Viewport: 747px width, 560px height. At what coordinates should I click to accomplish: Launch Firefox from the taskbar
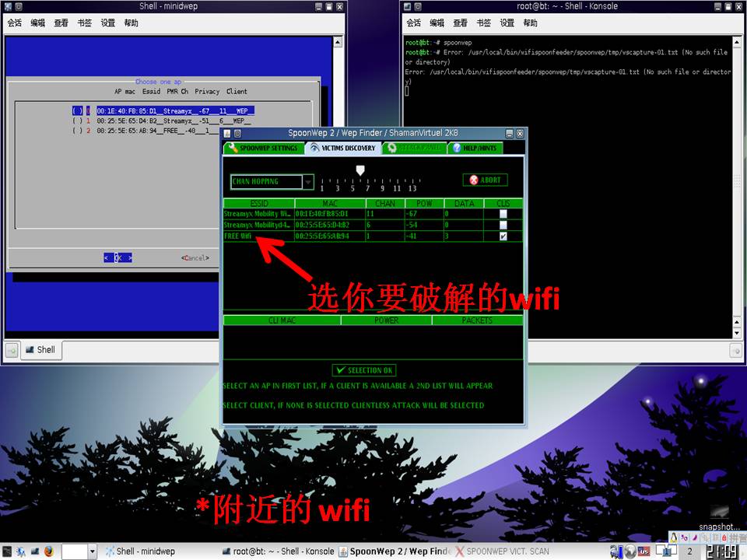(x=49, y=551)
